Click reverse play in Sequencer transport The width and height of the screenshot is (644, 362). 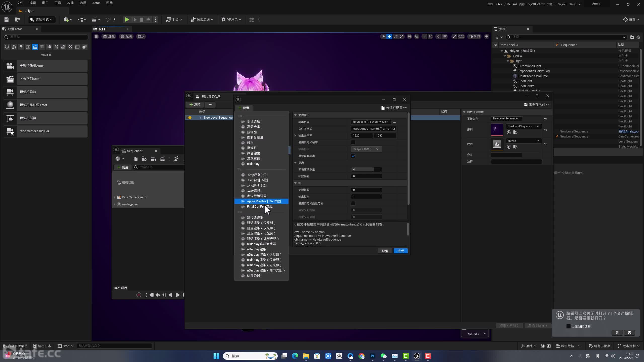pos(171,295)
